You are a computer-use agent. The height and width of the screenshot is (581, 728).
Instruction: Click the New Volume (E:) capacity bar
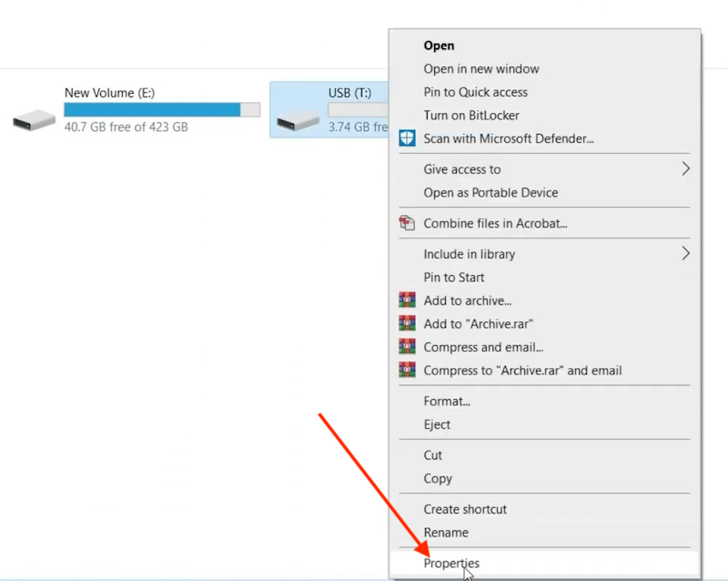click(162, 109)
